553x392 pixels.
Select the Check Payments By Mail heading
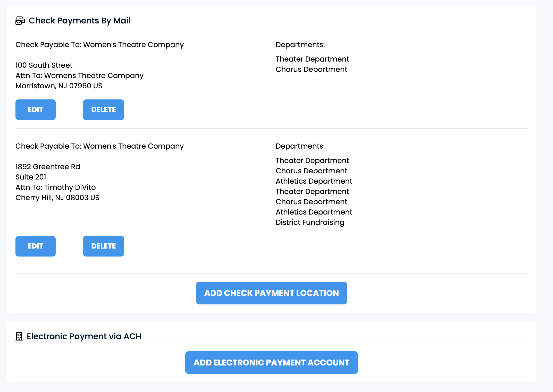tap(80, 21)
